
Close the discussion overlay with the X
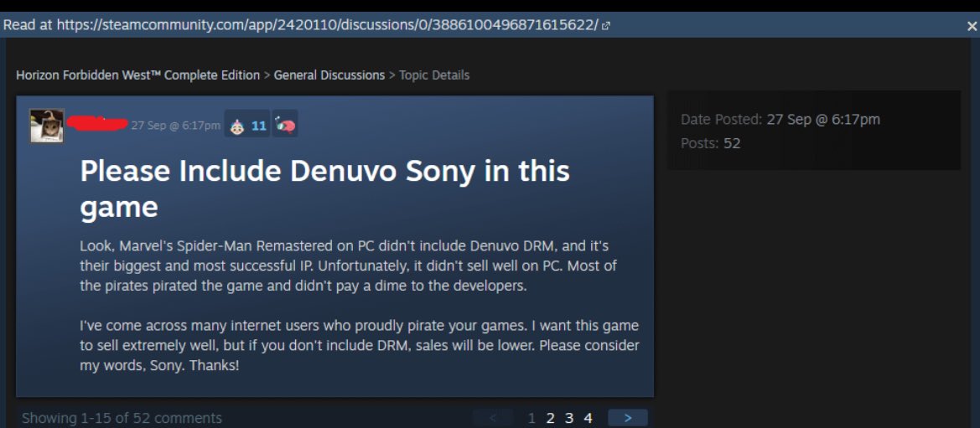coord(972,26)
